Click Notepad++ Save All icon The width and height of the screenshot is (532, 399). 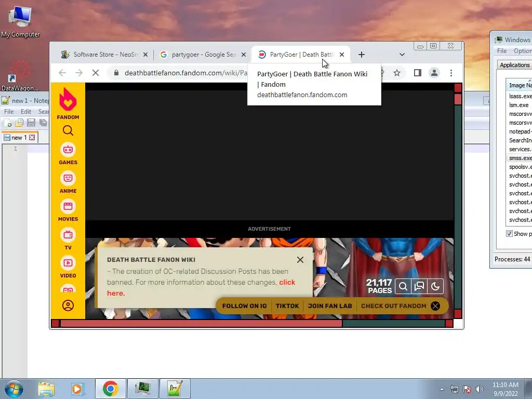point(43,123)
